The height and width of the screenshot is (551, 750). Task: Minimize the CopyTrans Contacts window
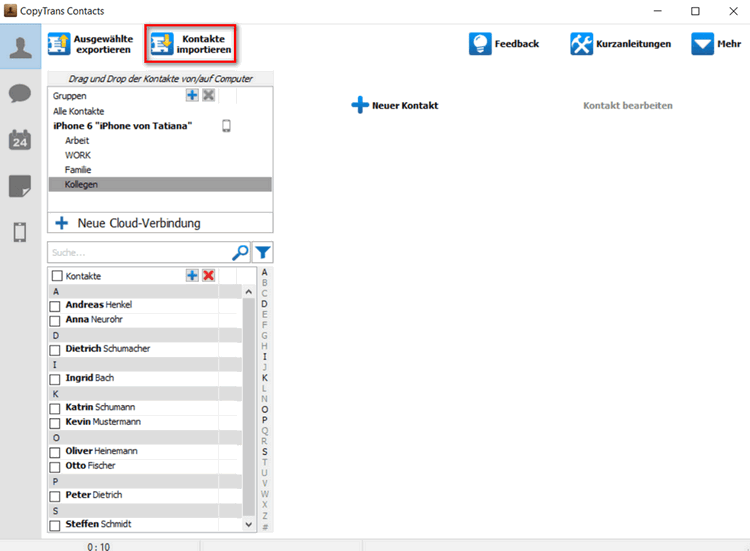tap(658, 11)
